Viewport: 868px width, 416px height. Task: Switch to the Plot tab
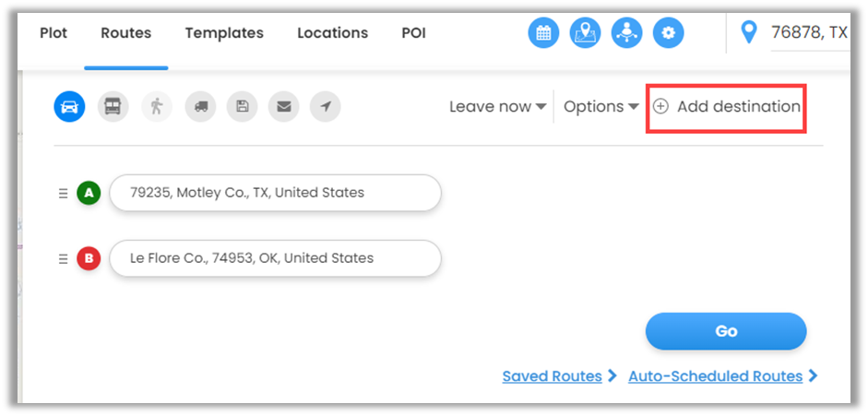pos(54,33)
